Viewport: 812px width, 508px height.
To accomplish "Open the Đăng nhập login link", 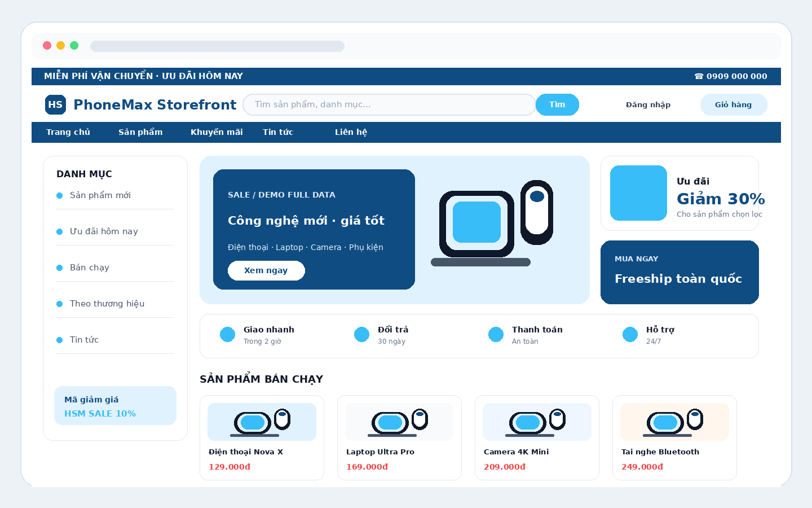I will coord(648,104).
